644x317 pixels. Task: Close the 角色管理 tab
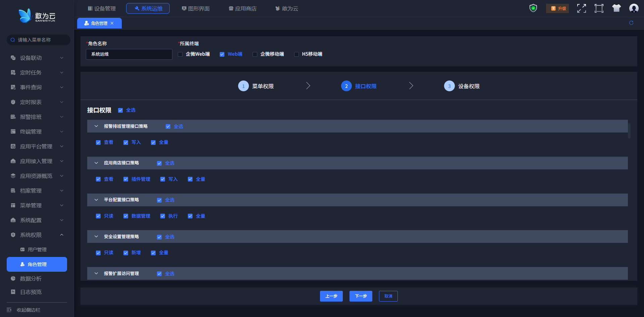[x=112, y=23]
